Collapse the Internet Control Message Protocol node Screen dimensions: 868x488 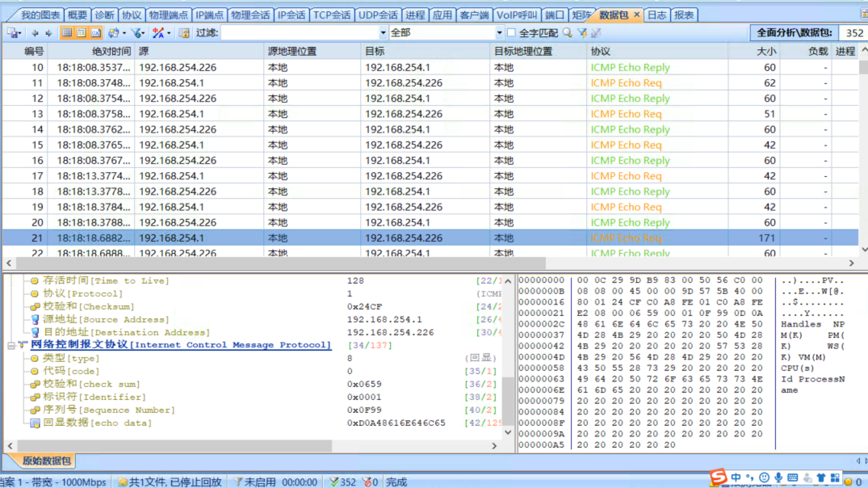(11, 345)
